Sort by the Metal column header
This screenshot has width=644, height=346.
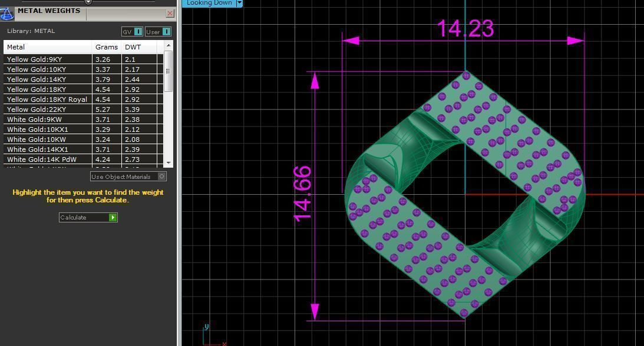(x=48, y=47)
